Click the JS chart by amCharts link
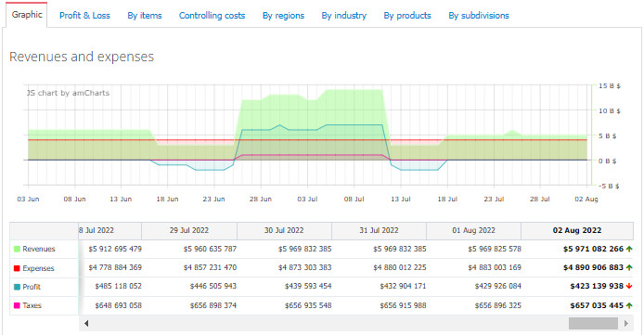 click(x=68, y=93)
